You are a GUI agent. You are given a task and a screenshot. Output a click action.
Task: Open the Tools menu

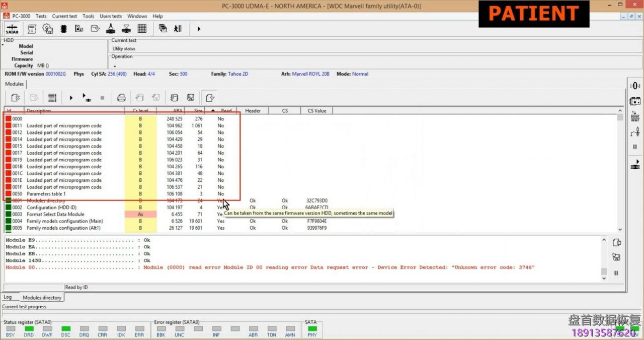click(88, 16)
